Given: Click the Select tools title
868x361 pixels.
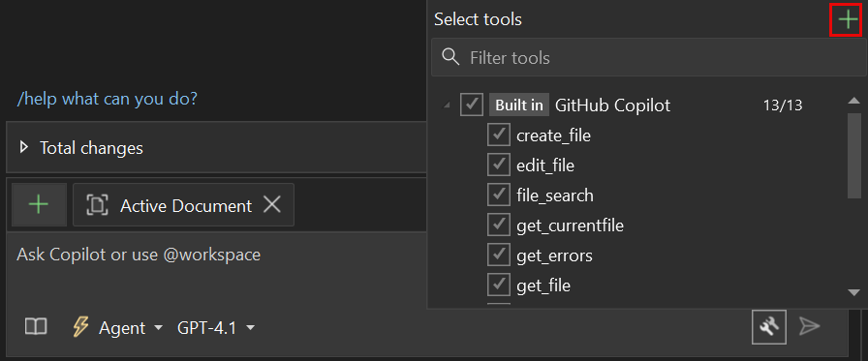Looking at the screenshot, I should tap(478, 20).
